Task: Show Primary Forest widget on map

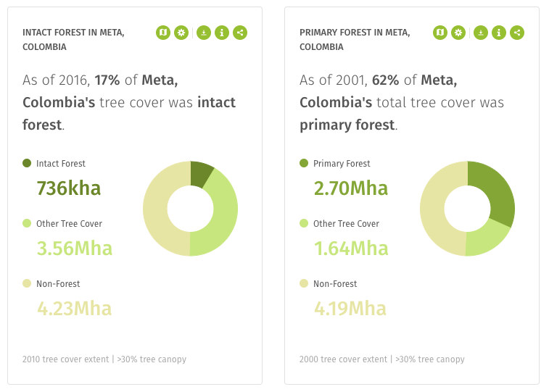Action: [x=440, y=33]
